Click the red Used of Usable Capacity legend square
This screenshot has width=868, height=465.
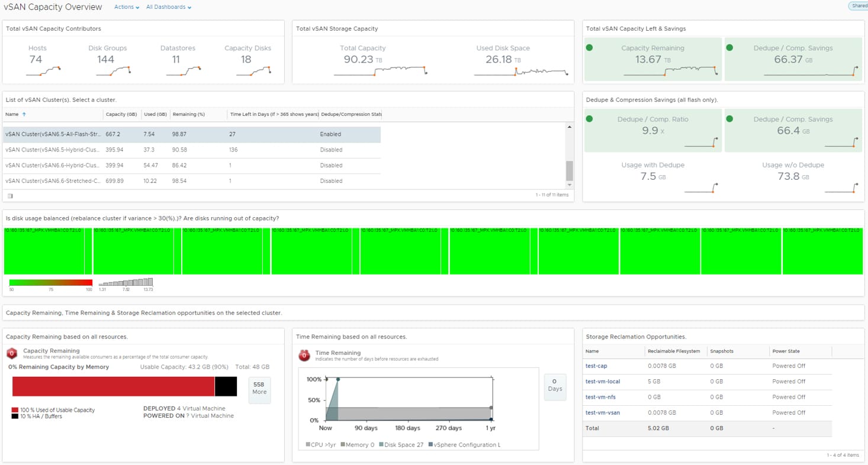[x=15, y=410]
